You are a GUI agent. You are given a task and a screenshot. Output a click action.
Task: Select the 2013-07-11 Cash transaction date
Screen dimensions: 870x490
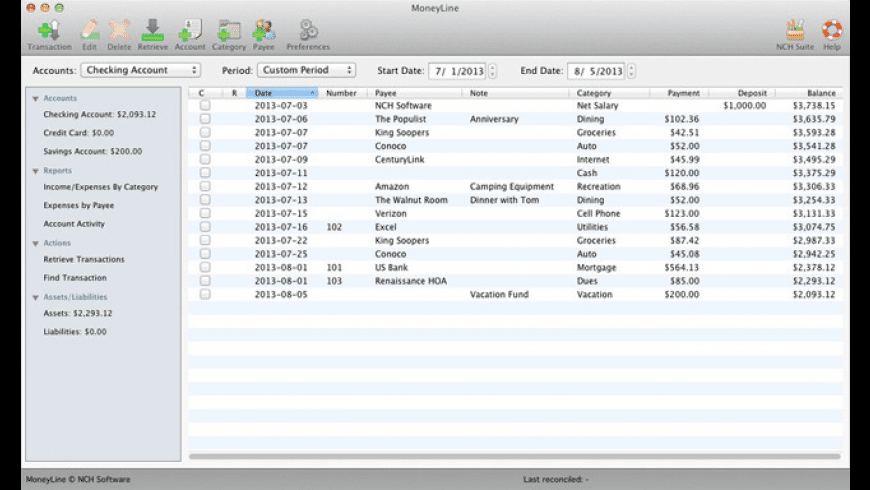click(281, 173)
